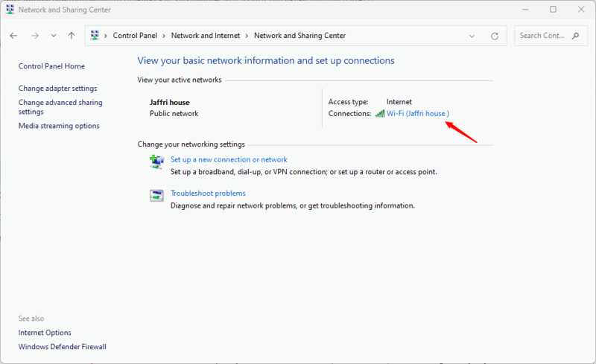596x364 pixels.
Task: Open Change advanced sharing settings
Action: pos(60,106)
